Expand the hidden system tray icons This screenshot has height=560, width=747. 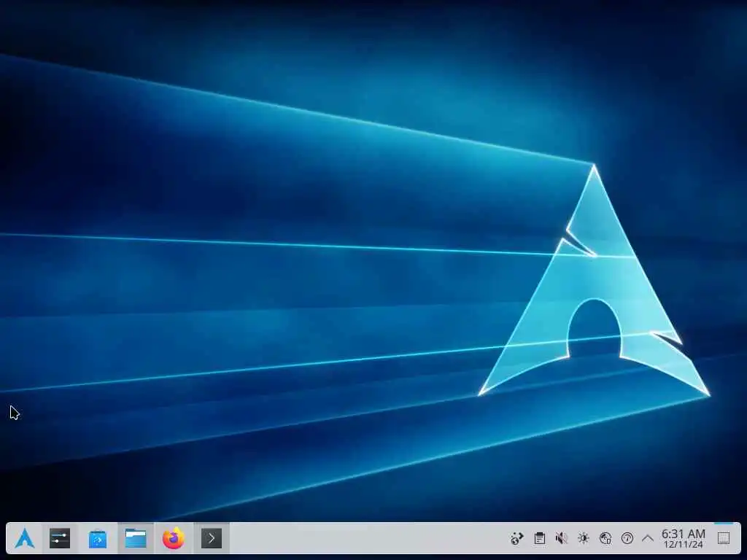pyautogui.click(x=648, y=538)
